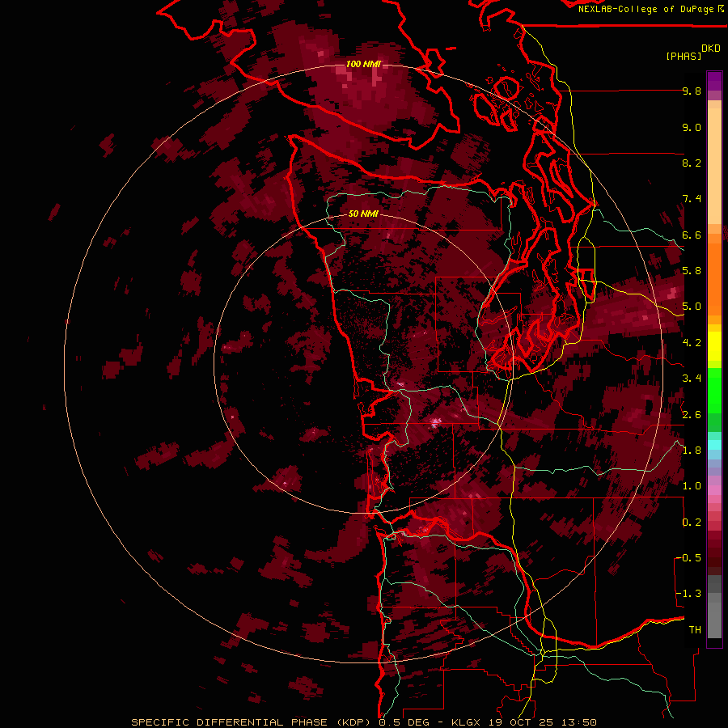Click the DKD PHAS legend title
This screenshot has height=728, width=728.
tap(692, 53)
